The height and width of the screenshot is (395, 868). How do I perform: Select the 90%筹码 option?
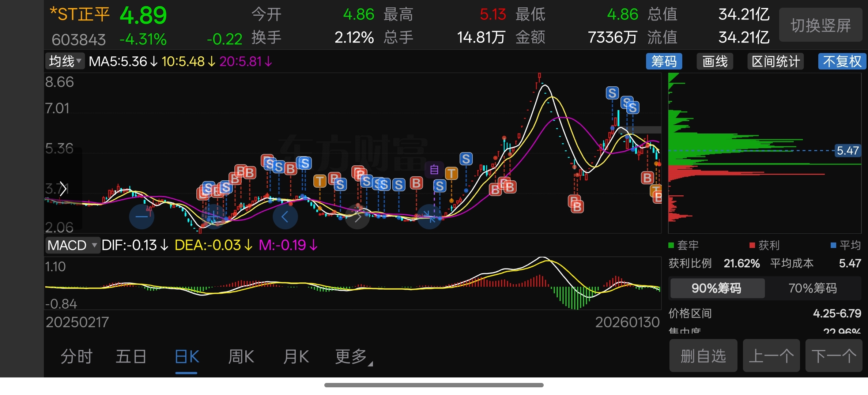717,288
